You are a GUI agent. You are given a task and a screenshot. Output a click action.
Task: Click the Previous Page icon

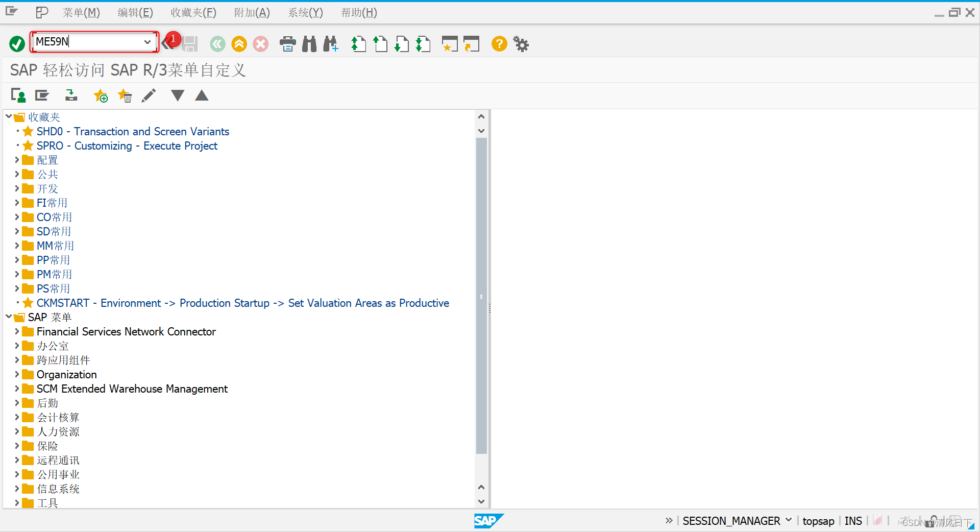pos(380,44)
